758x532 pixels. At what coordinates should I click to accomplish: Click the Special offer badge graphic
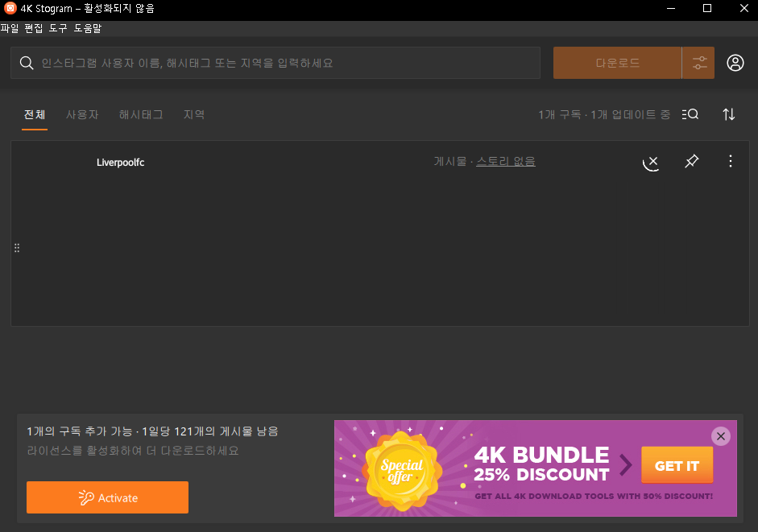coord(402,471)
